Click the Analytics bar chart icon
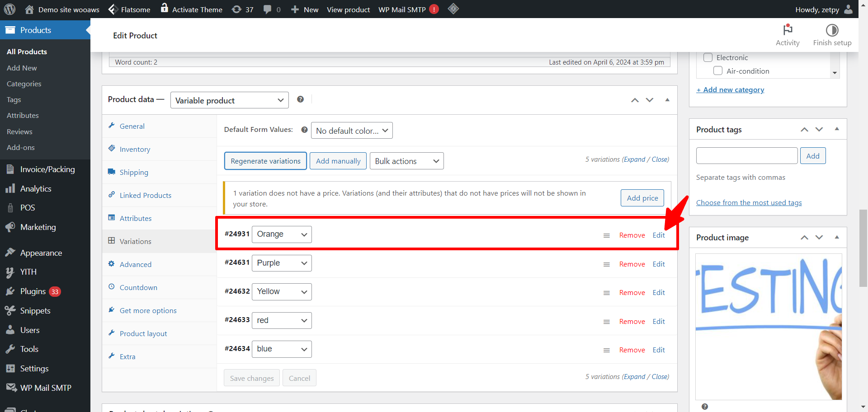Viewport: 868px width, 412px height. point(10,189)
